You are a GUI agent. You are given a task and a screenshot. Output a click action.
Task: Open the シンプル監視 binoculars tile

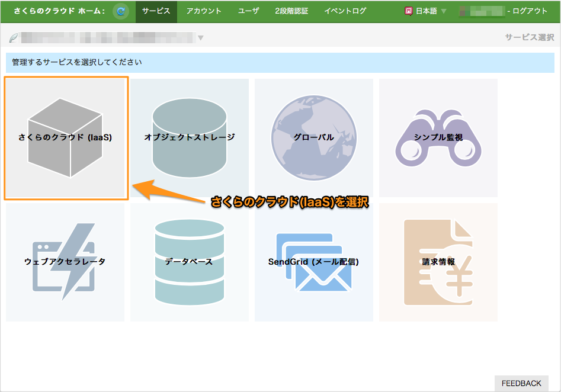point(438,138)
